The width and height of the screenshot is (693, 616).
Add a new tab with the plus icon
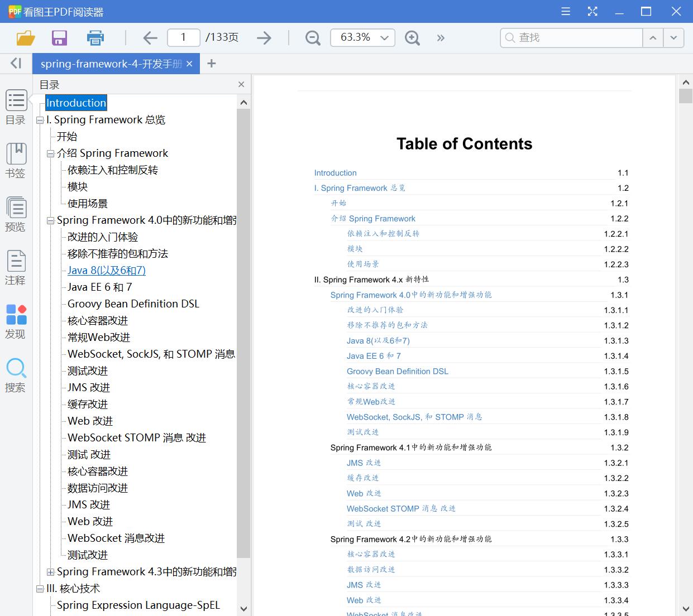pyautogui.click(x=211, y=64)
